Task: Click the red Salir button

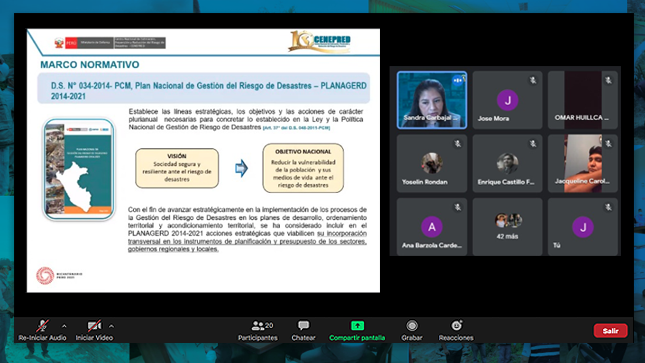Action: click(610, 330)
